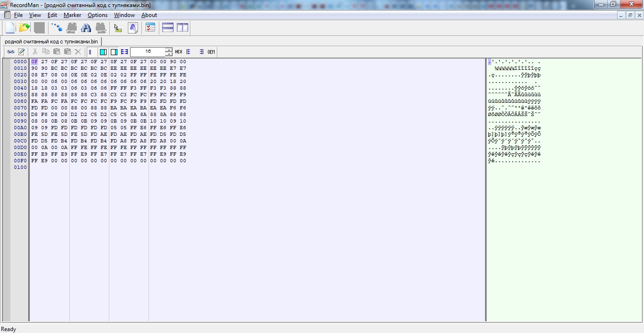Click the open file folder icon

[25, 28]
